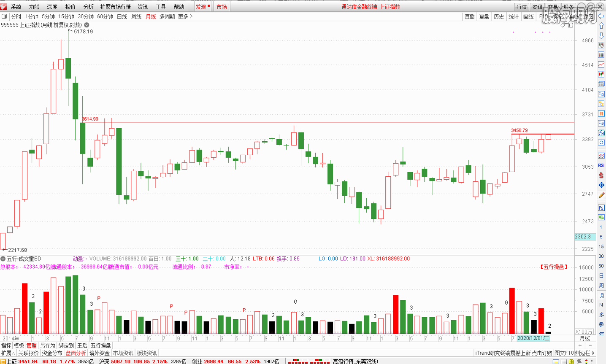Select the 月线 period toggle
Image resolution: width=606 pixels, height=364 pixels.
pos(151,16)
